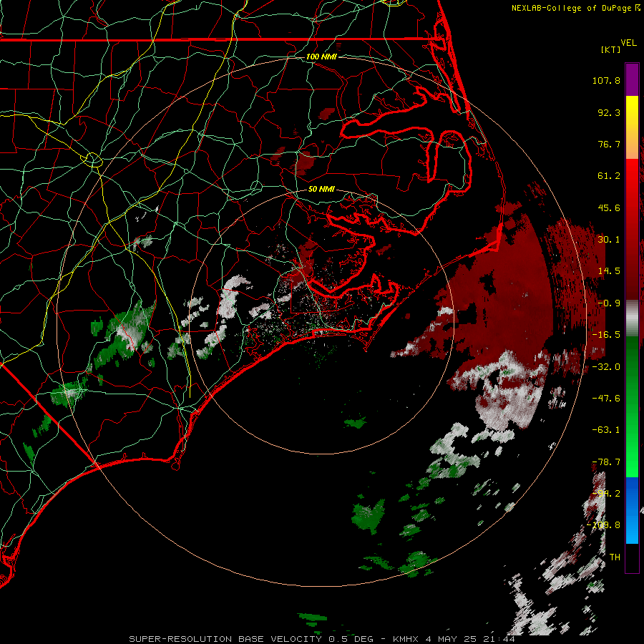Click the 0.5 DEG elevation text in the caption

(x=351, y=639)
